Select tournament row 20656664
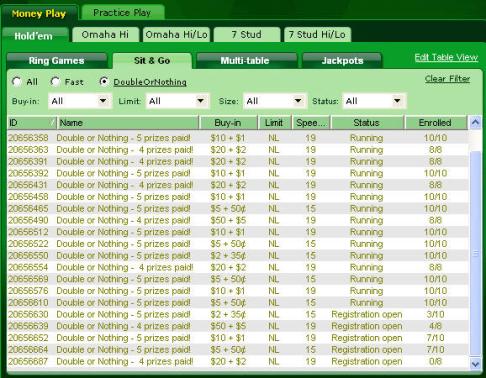This screenshot has height=378, width=486. 237,350
